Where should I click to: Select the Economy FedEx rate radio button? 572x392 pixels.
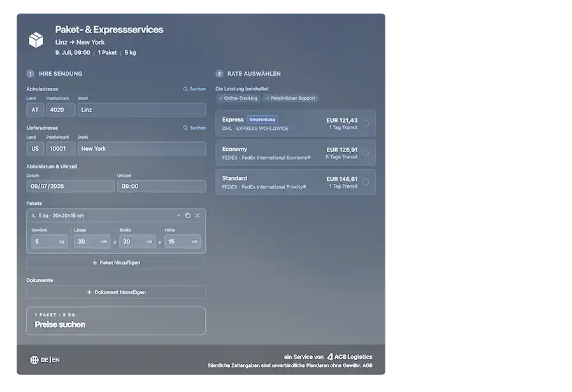coord(366,153)
